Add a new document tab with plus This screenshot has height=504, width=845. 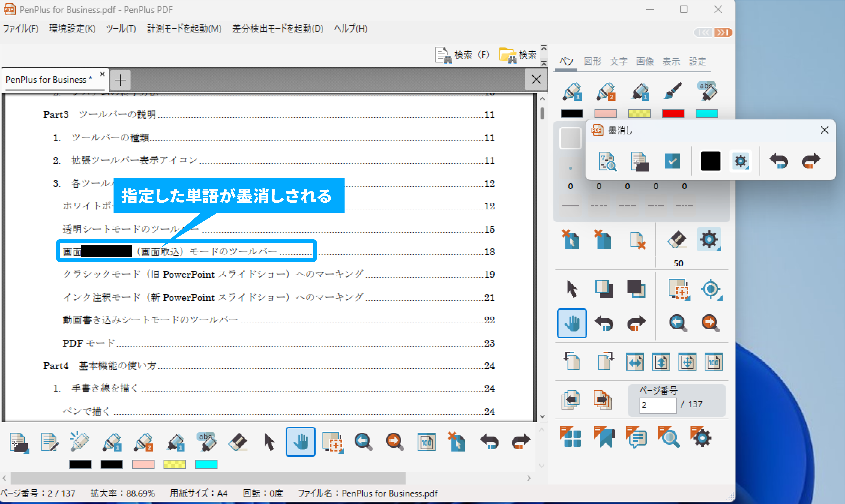pos(120,80)
